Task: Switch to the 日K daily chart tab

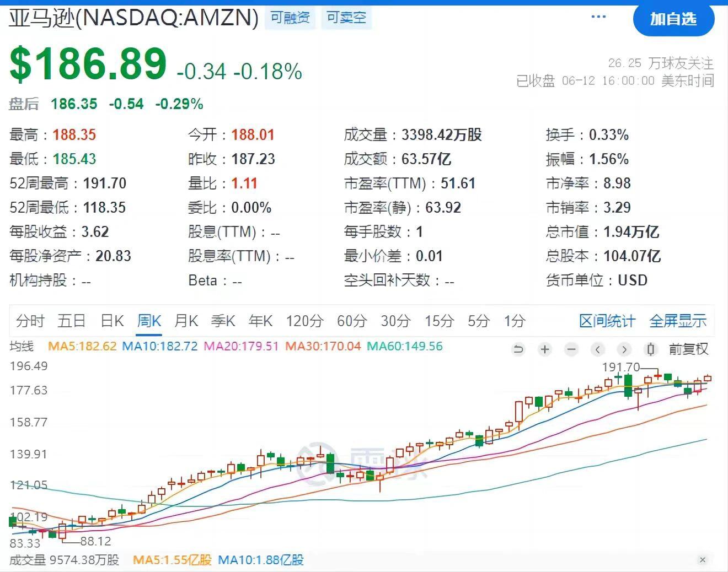Action: (111, 320)
